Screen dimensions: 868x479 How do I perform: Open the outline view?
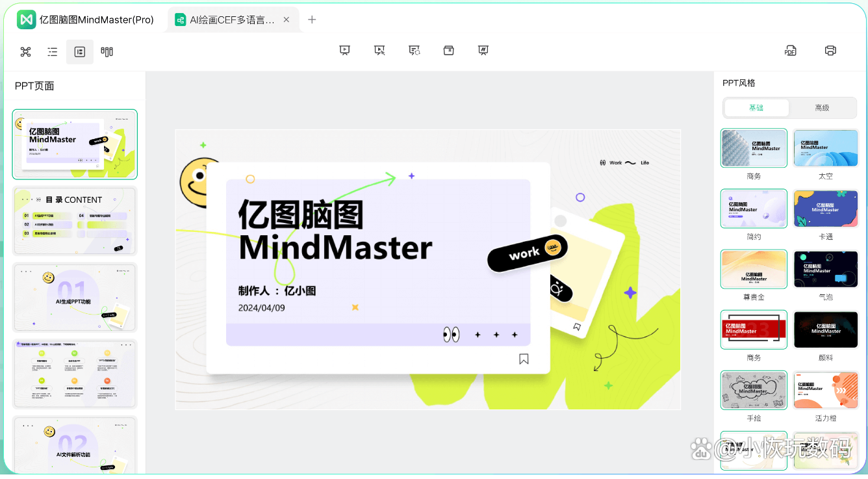52,51
